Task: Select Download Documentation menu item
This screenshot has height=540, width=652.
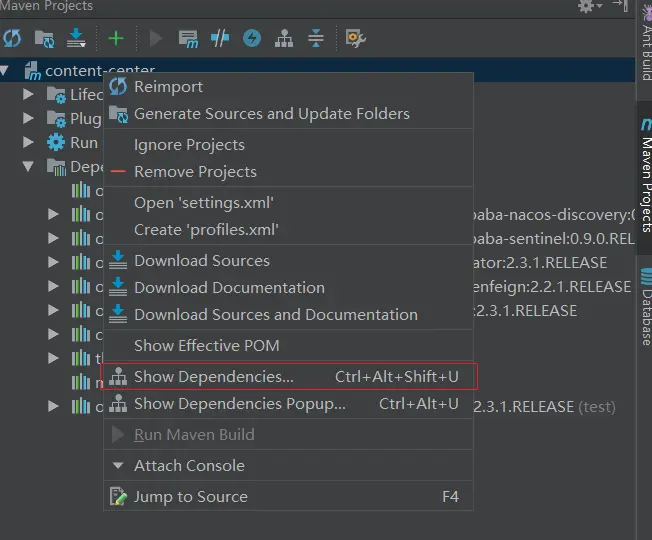Action: click(288, 288)
